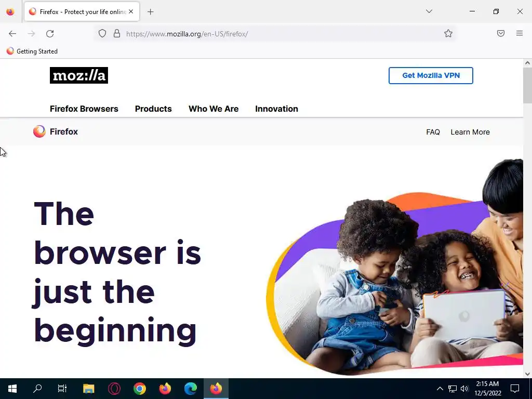Open the Windows Start menu
This screenshot has height=399, width=532.
[12, 389]
